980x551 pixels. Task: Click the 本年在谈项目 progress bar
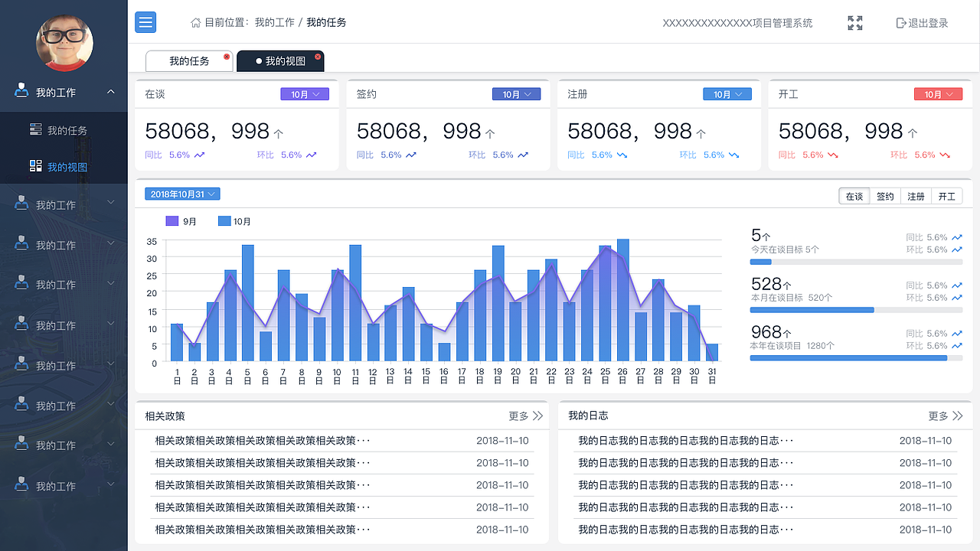click(x=856, y=358)
